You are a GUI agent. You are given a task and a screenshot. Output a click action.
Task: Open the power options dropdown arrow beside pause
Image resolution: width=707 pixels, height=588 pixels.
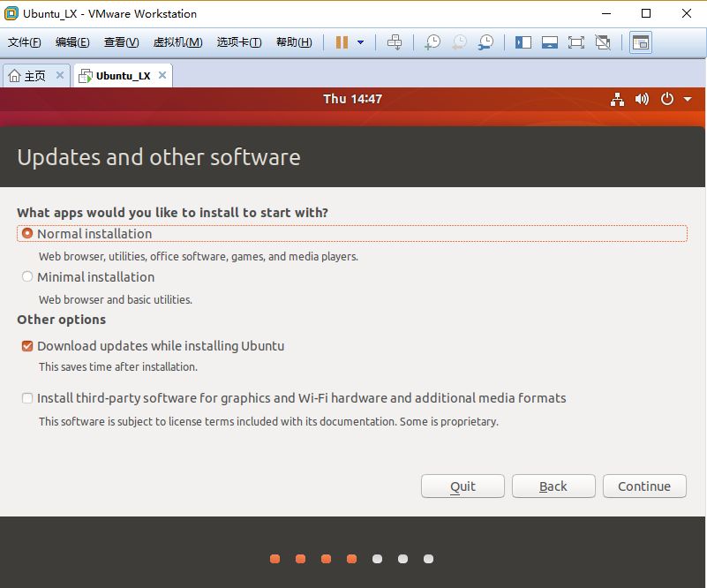tap(360, 42)
